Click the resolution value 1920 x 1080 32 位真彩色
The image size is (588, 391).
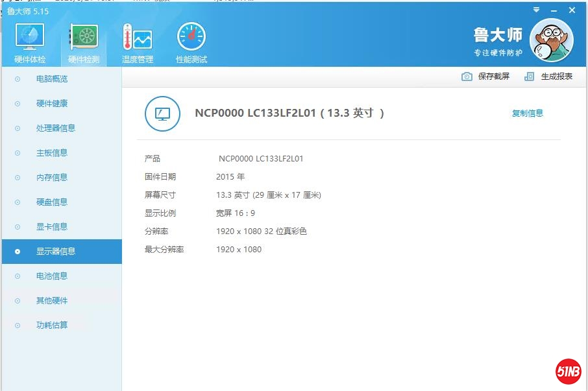(262, 231)
